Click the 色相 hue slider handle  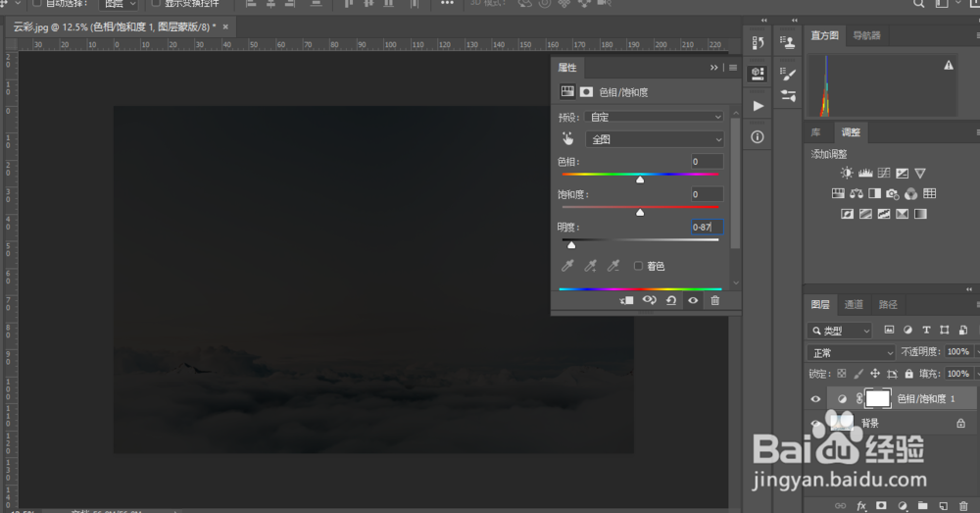click(640, 180)
